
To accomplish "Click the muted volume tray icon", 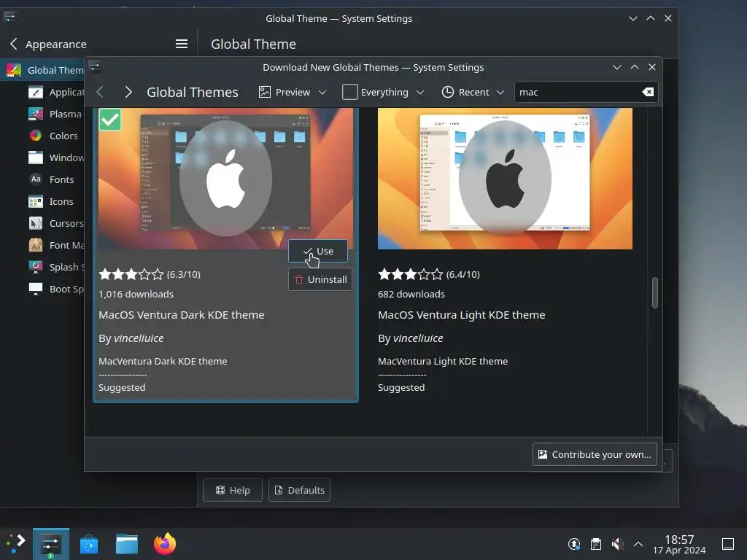I will [617, 544].
